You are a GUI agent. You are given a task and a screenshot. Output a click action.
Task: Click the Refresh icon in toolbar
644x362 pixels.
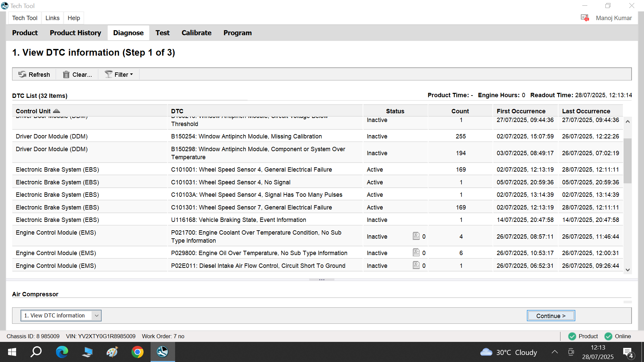tap(22, 74)
